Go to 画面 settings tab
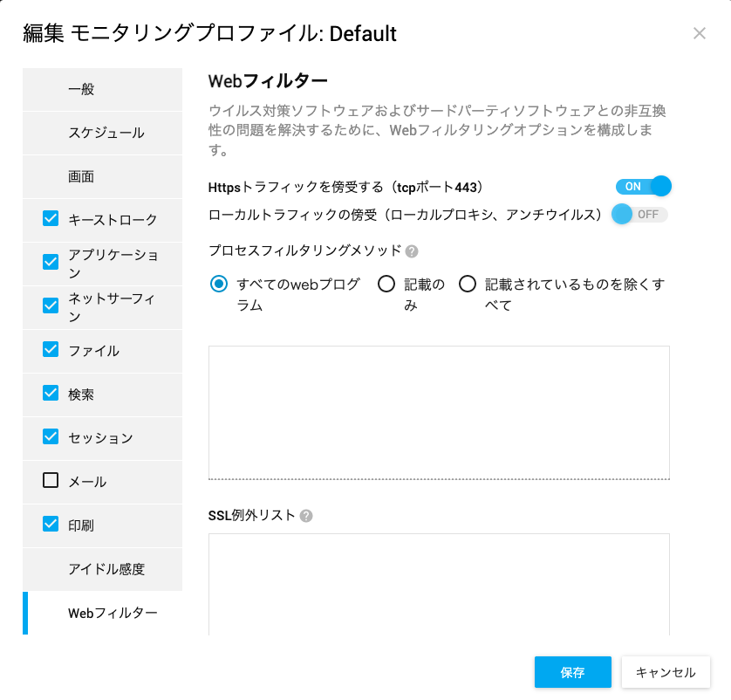731x700 pixels. coord(102,177)
